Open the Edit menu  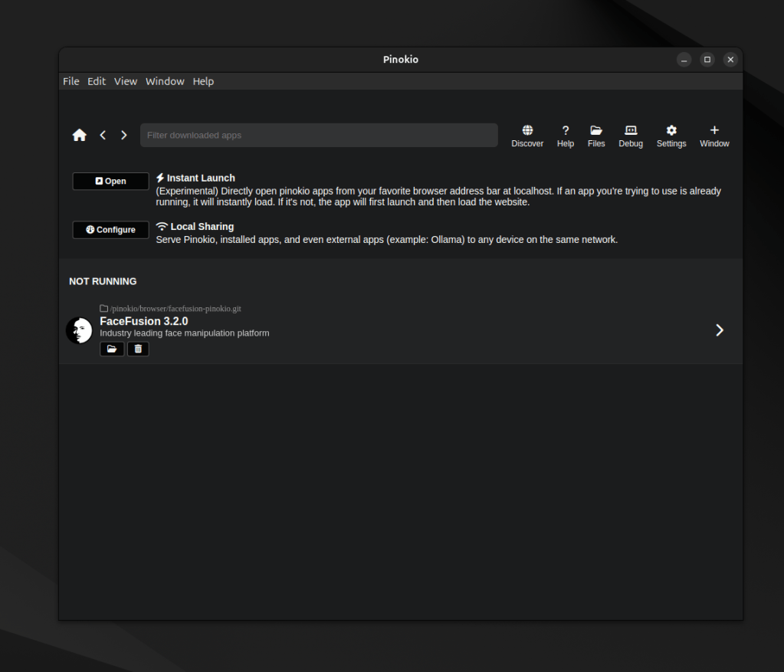[97, 81]
